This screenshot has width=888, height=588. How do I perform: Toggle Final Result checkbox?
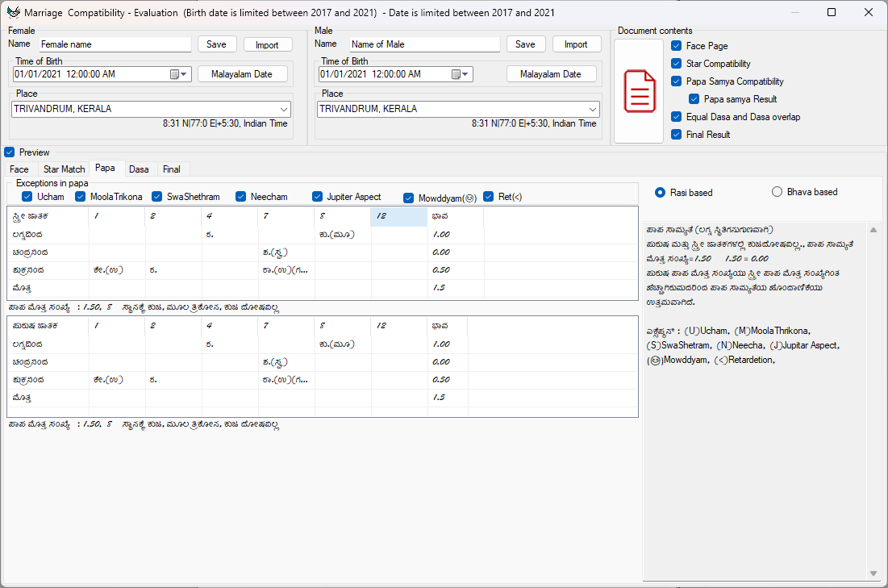(x=676, y=134)
